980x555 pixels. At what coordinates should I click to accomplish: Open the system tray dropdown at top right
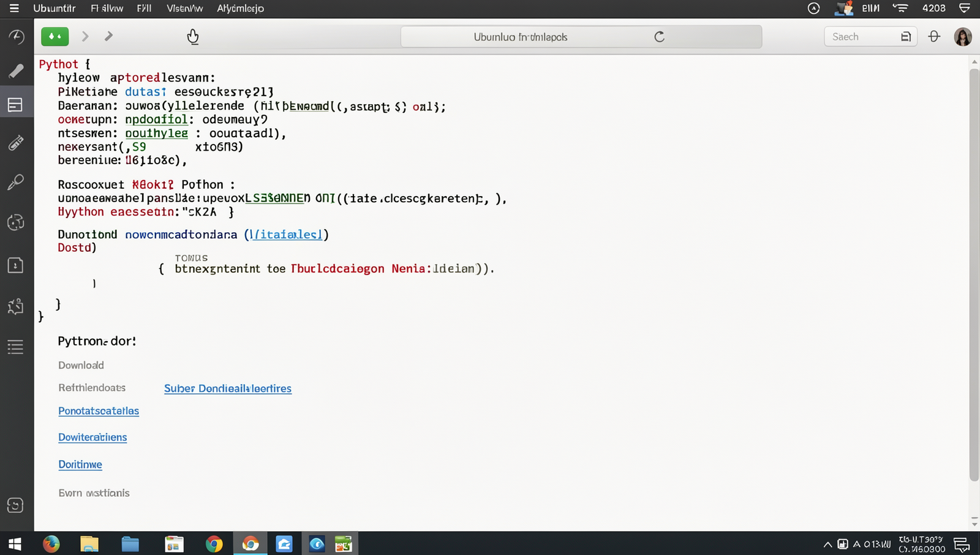965,8
